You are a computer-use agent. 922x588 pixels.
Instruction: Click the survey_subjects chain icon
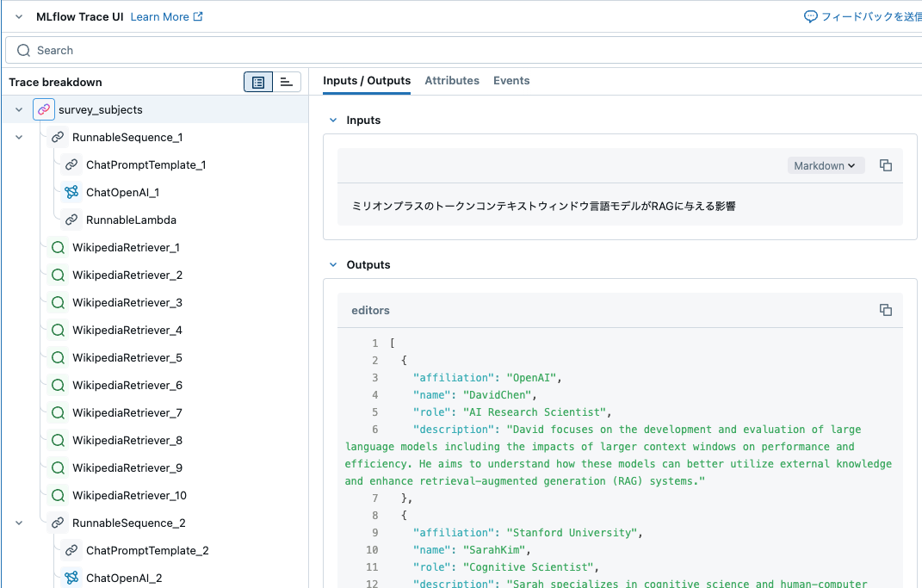click(44, 109)
